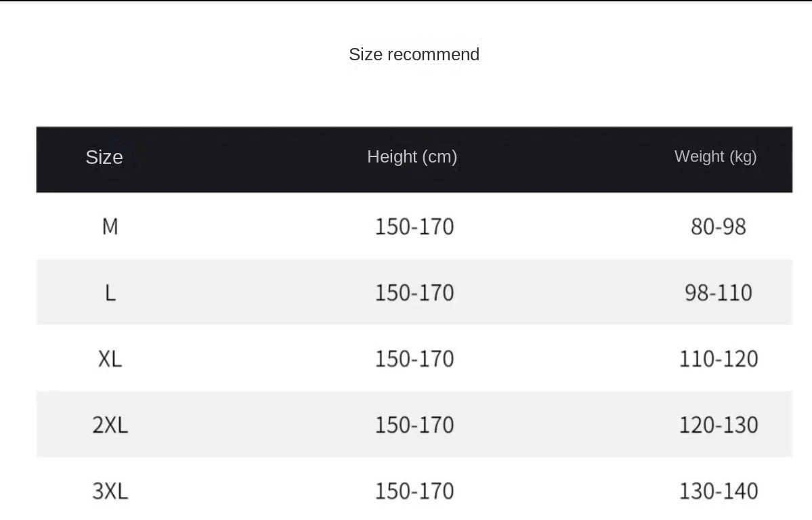Select the M size label

click(110, 227)
